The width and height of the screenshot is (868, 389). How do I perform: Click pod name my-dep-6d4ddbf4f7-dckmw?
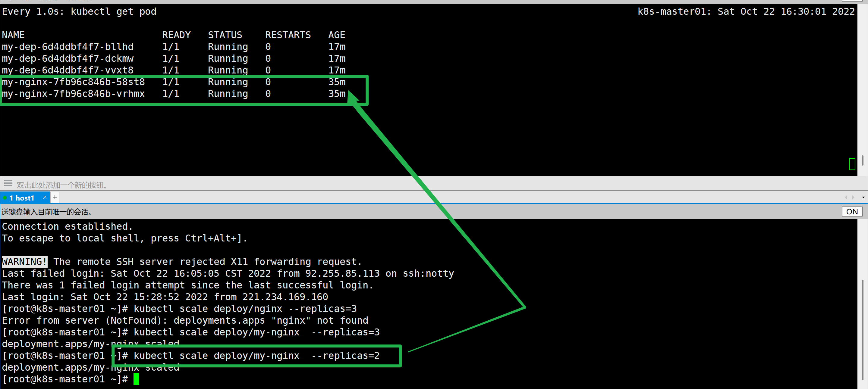tap(68, 58)
